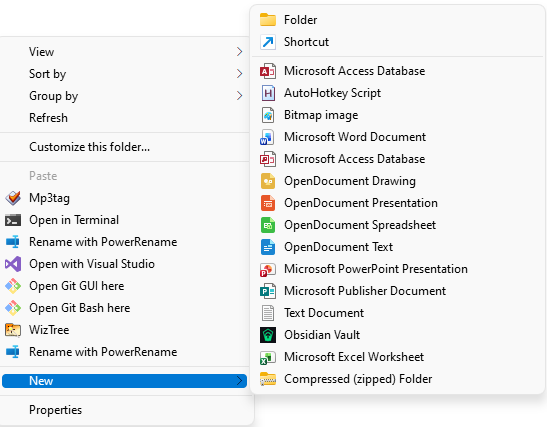Click the Access Database icon below Word Document
The height and width of the screenshot is (427, 547).
coord(268,159)
